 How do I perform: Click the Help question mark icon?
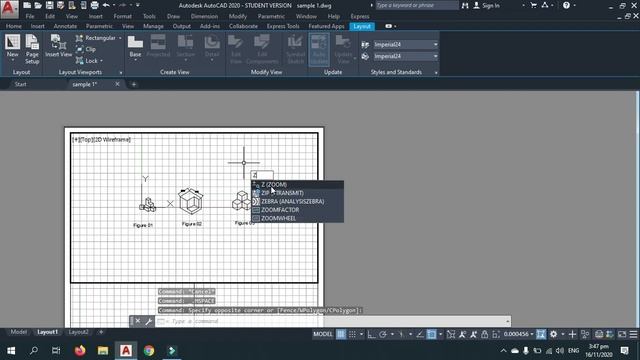566,5
